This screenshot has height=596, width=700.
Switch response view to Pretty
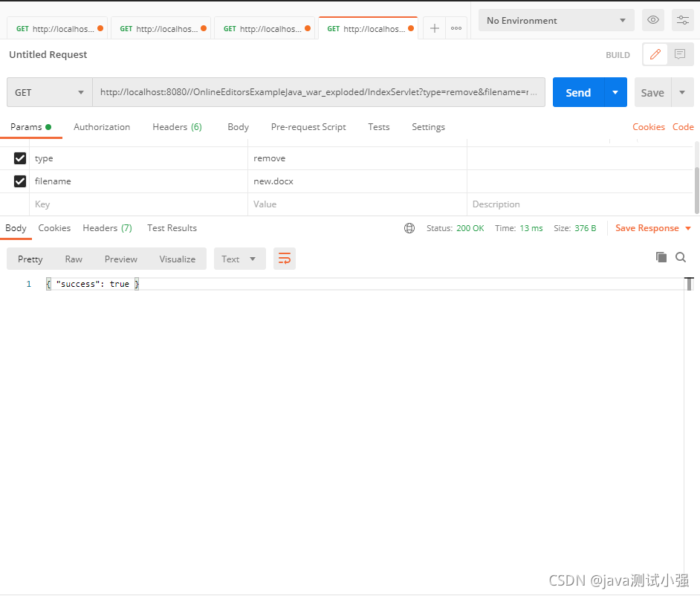pyautogui.click(x=30, y=259)
